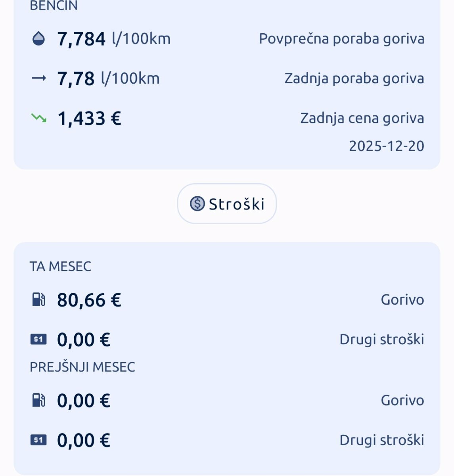Tap the droplet icon beside average consumption
The width and height of the screenshot is (454, 476).
[x=38, y=39]
